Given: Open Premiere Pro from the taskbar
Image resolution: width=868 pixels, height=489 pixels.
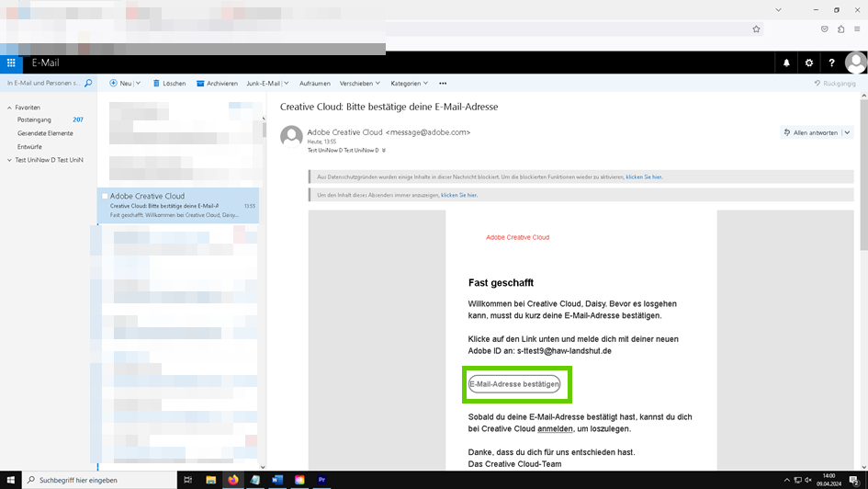Looking at the screenshot, I should tap(321, 480).
